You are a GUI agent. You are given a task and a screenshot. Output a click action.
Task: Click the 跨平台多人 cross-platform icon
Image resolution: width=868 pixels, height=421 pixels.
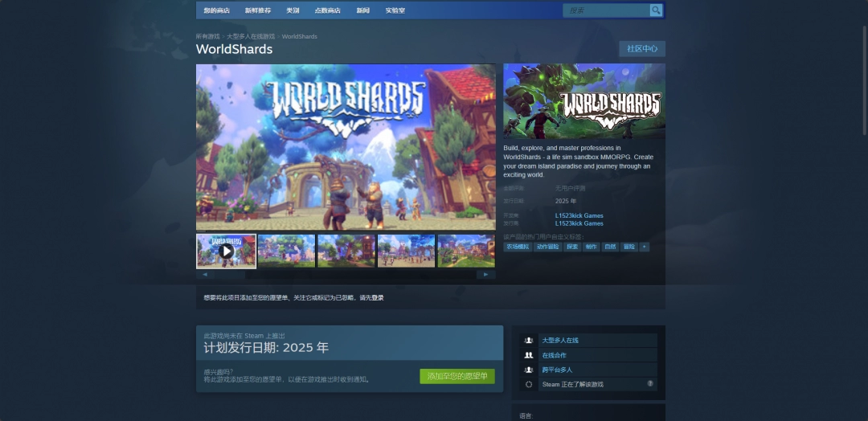point(528,370)
